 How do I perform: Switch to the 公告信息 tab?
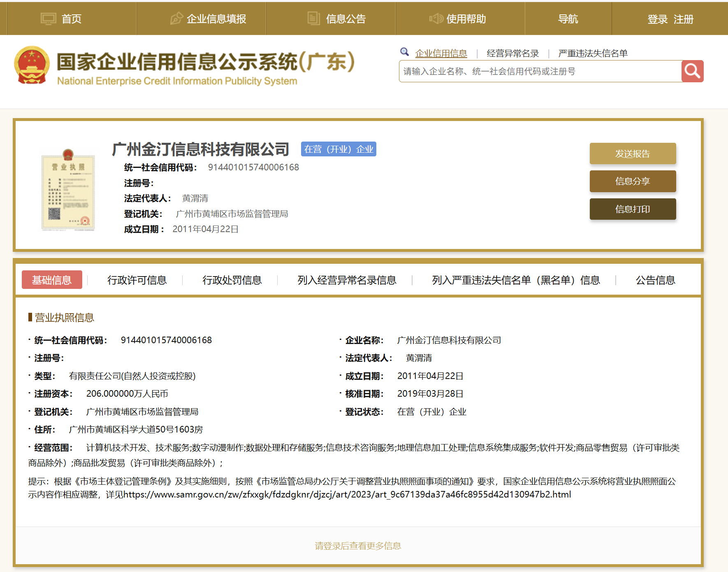tap(655, 280)
